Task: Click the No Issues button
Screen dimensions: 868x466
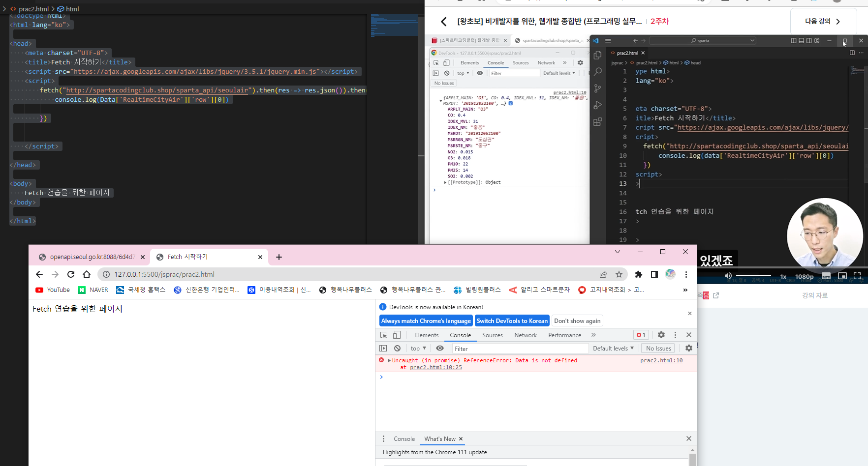Action: tap(658, 349)
